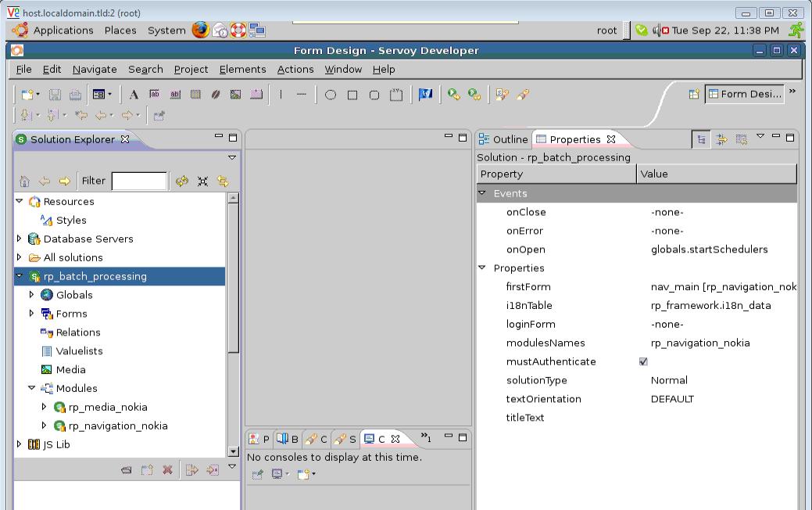The height and width of the screenshot is (510, 812).
Task: Select the horizontal line drawing tool
Action: click(x=302, y=95)
